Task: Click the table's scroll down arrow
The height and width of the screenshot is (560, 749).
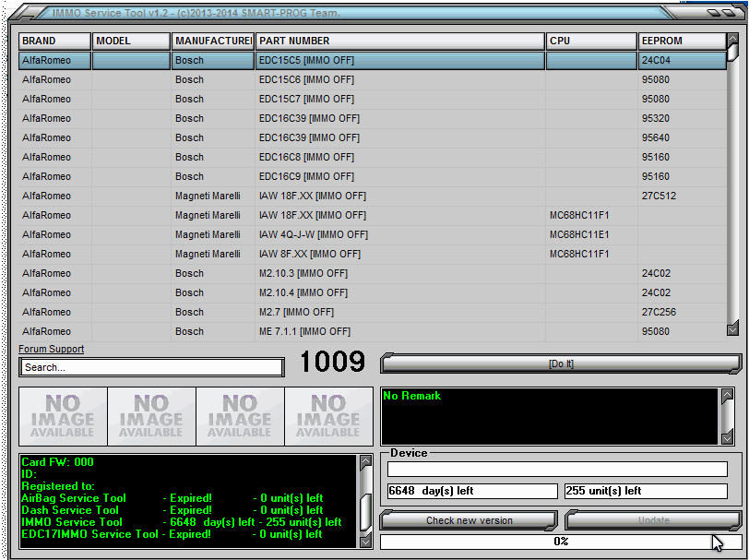Action: 732,328
